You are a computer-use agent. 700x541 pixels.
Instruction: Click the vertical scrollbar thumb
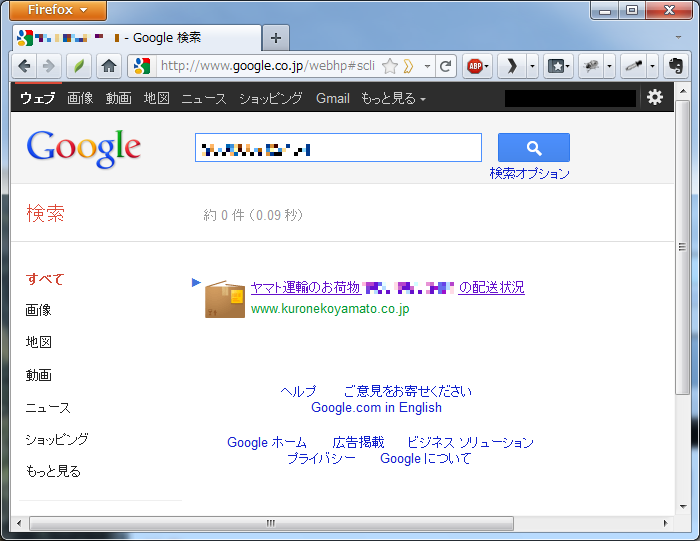click(x=683, y=247)
